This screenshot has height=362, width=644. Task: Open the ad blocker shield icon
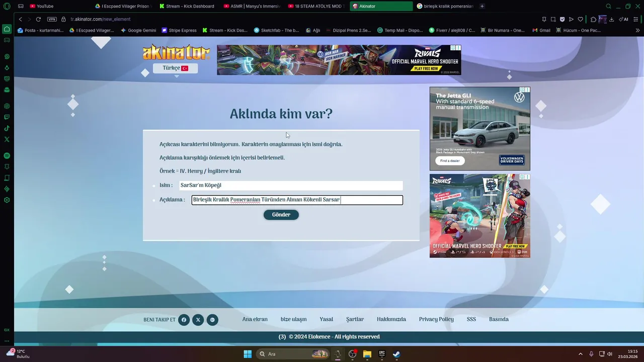[562, 19]
